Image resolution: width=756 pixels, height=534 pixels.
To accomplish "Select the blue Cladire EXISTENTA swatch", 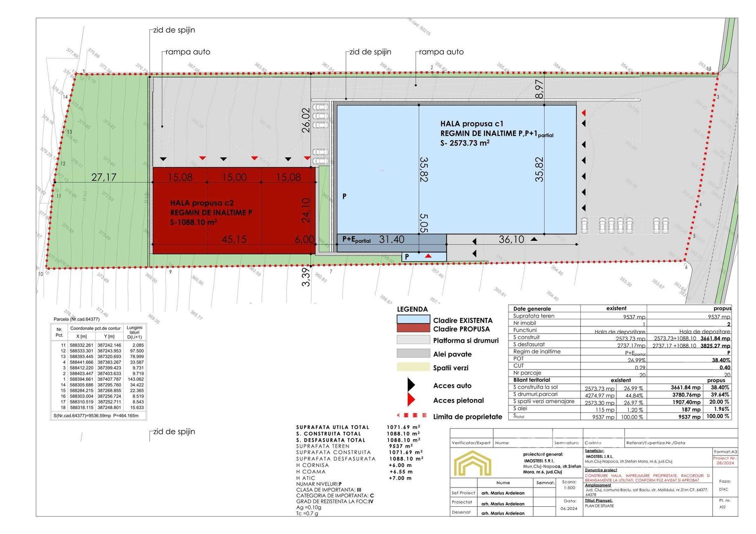I will [x=413, y=319].
